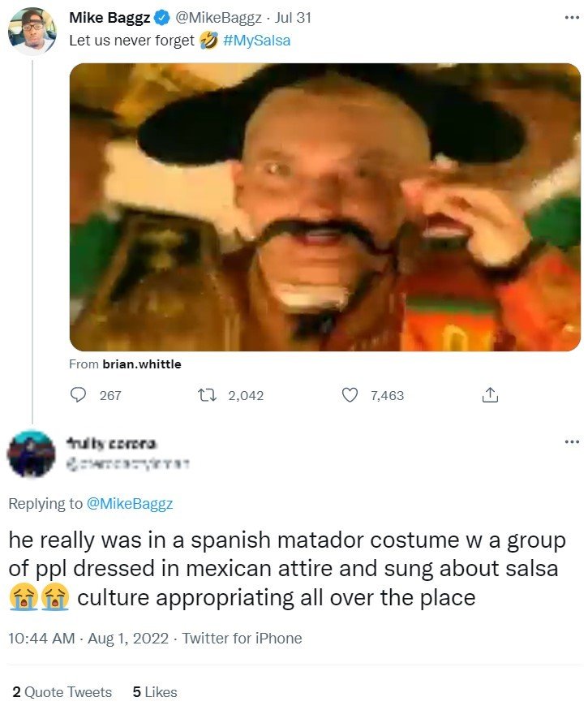Open more options on the reply tweet
This screenshot has height=710, width=588.
point(572,441)
